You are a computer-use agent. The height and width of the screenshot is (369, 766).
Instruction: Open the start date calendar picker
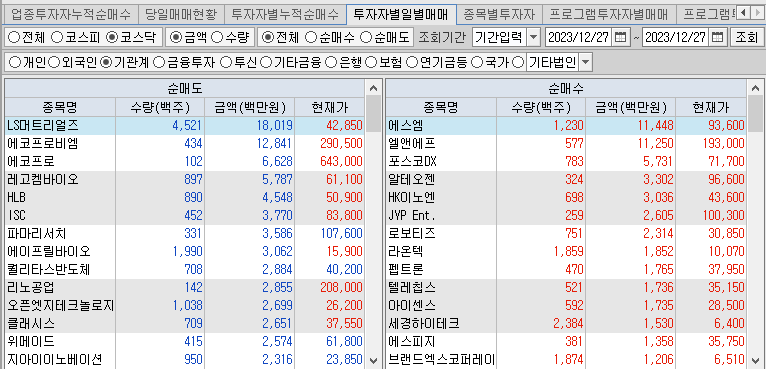(619, 37)
